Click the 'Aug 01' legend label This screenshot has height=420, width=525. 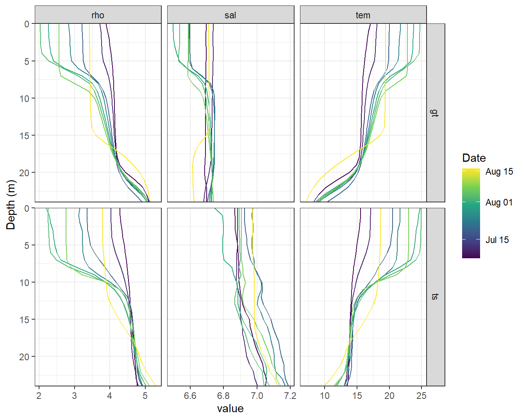tap(499, 202)
